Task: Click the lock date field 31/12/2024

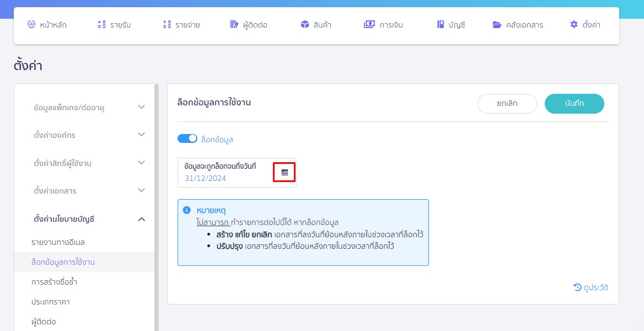Action: pyautogui.click(x=237, y=173)
